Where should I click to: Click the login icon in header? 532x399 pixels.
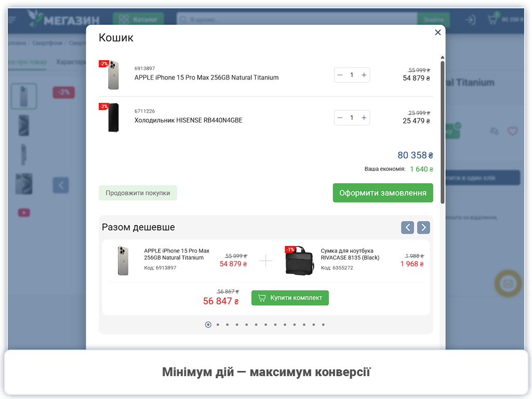[471, 20]
